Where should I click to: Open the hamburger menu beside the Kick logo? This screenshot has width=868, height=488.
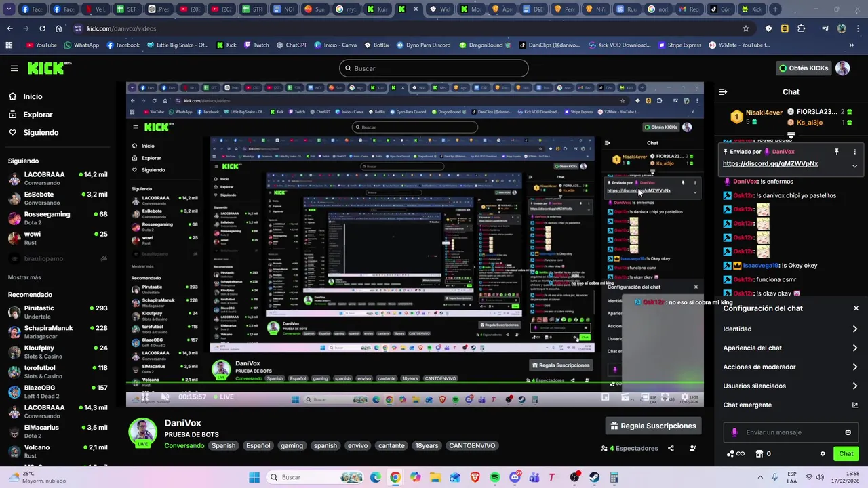14,68
